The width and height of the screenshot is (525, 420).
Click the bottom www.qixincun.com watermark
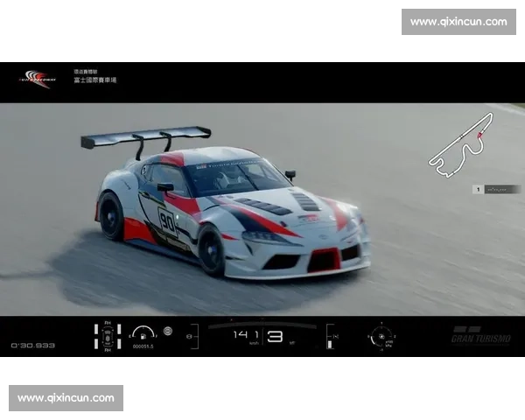(66, 398)
